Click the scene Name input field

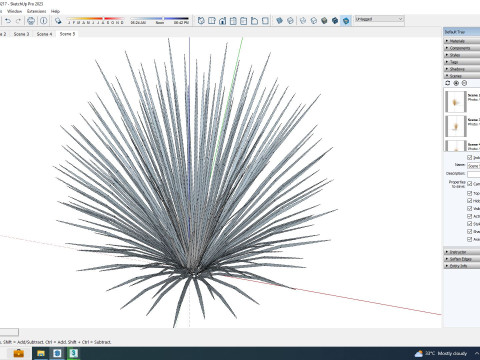473,166
